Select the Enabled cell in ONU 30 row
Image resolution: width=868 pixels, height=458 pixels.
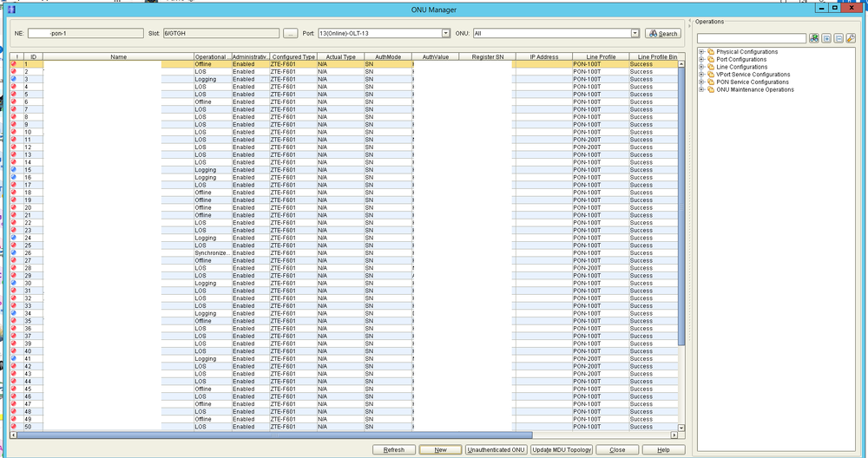(250, 283)
